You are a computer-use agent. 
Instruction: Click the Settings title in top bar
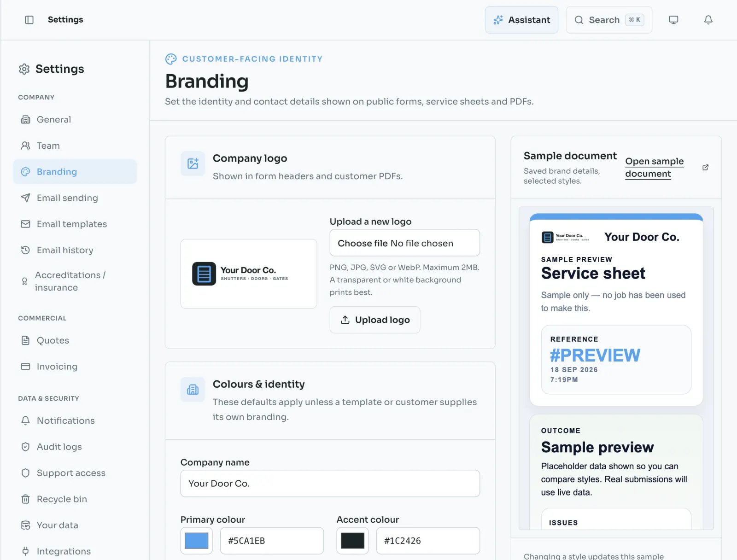coord(65,20)
